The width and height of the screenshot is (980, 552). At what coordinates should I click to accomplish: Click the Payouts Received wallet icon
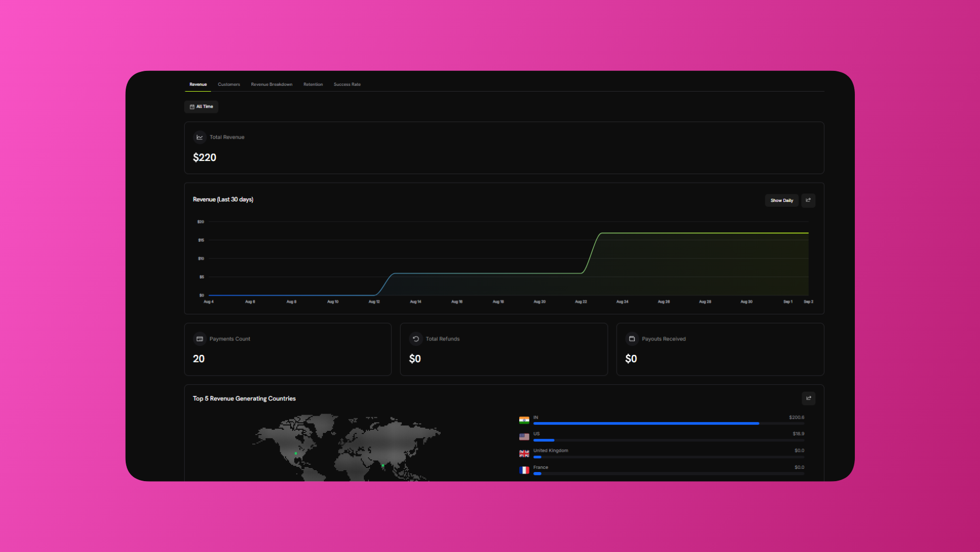632,339
